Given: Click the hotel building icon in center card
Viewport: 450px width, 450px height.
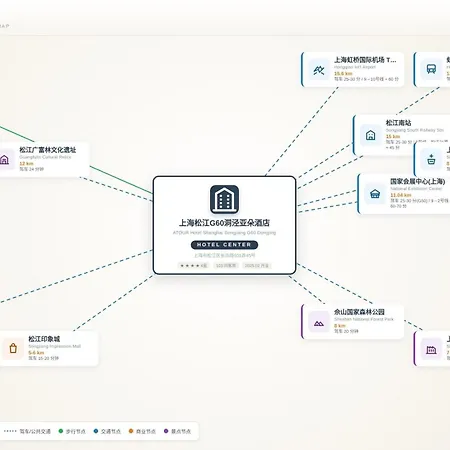Looking at the screenshot, I should (224, 199).
